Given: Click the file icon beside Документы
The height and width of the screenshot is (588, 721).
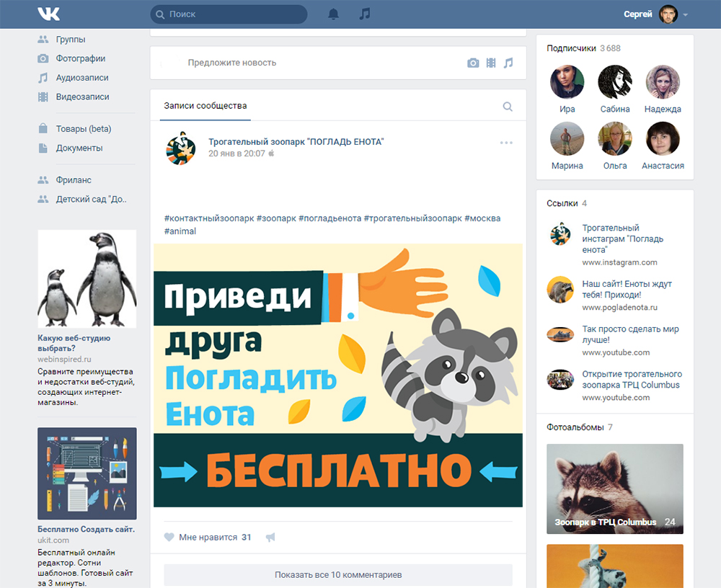Looking at the screenshot, I should [43, 148].
